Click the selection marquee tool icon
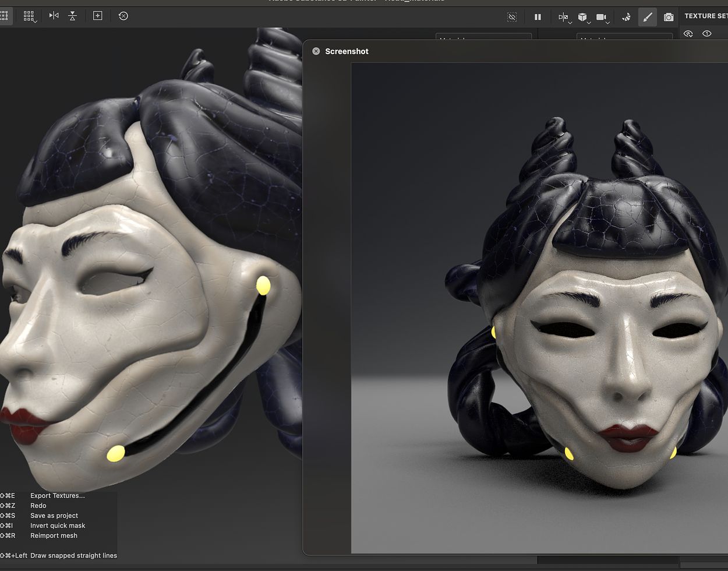Image resolution: width=728 pixels, height=571 pixels. tap(4, 16)
